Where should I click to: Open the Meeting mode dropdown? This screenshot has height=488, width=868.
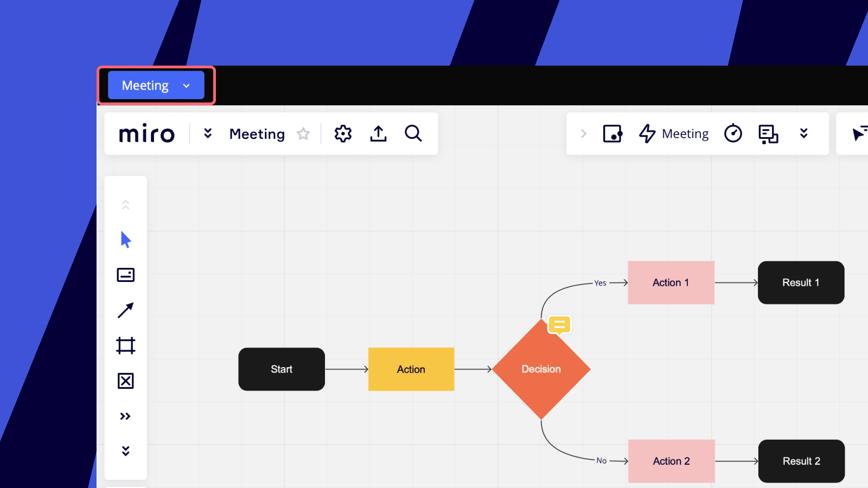pyautogui.click(x=156, y=86)
